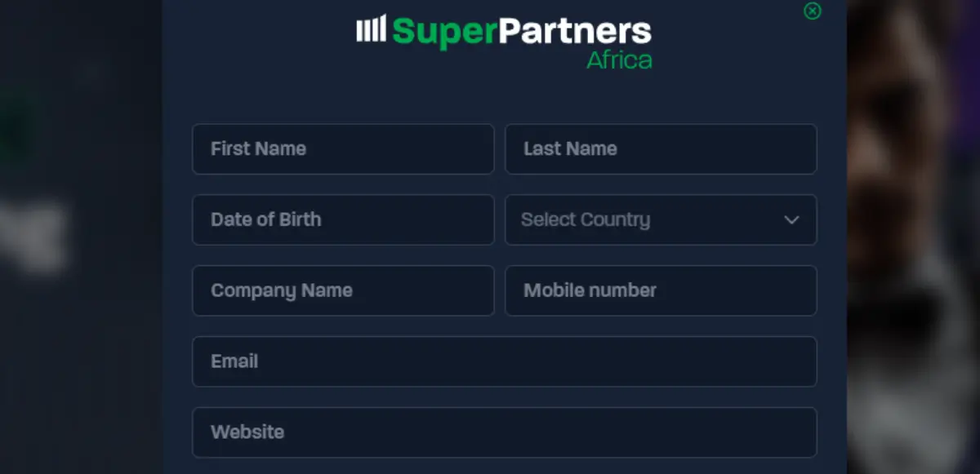Click the Email input field
The height and width of the screenshot is (474, 980).
click(x=505, y=361)
